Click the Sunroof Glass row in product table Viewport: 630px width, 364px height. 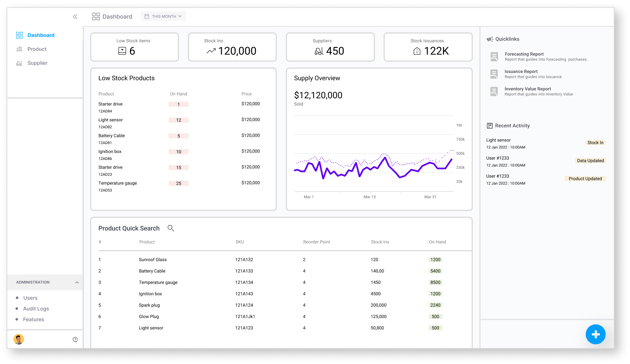click(153, 260)
